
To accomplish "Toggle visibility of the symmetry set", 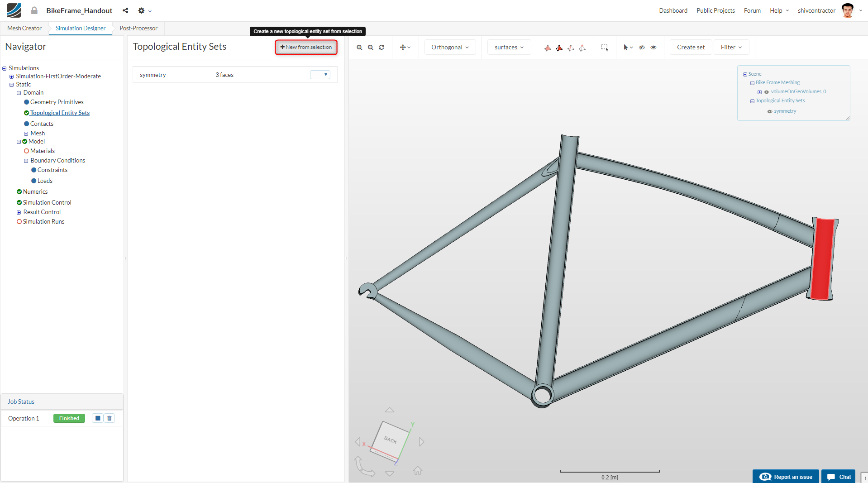I will (x=769, y=111).
